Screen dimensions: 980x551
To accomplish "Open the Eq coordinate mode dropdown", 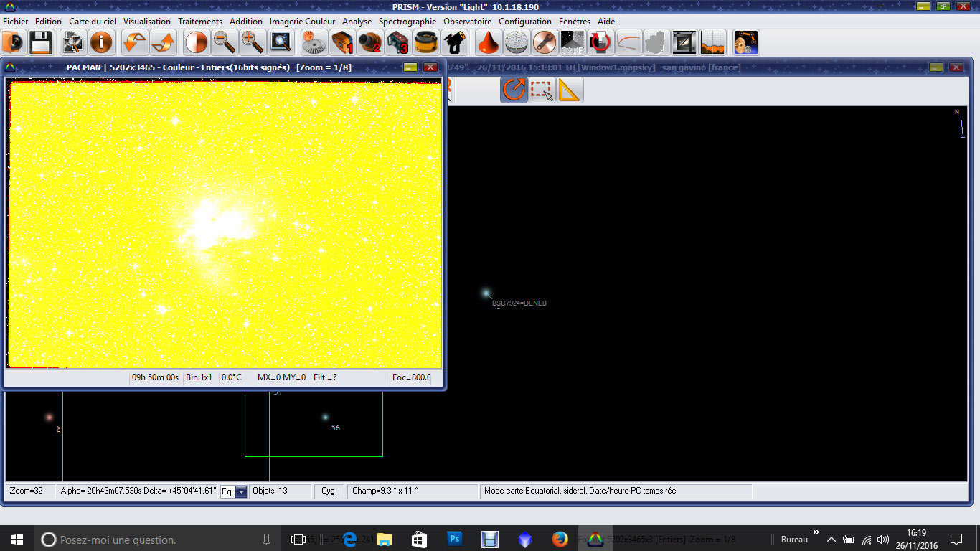I will click(241, 491).
